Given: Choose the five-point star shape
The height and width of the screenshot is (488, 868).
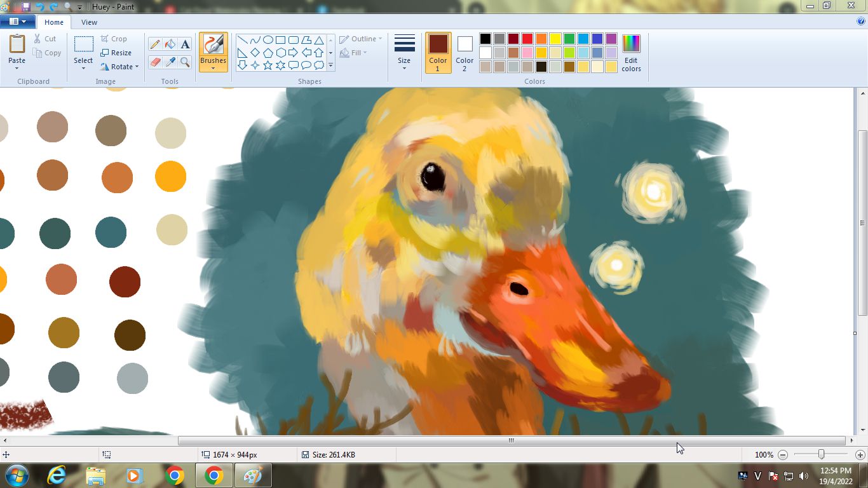Looking at the screenshot, I should tap(268, 65).
